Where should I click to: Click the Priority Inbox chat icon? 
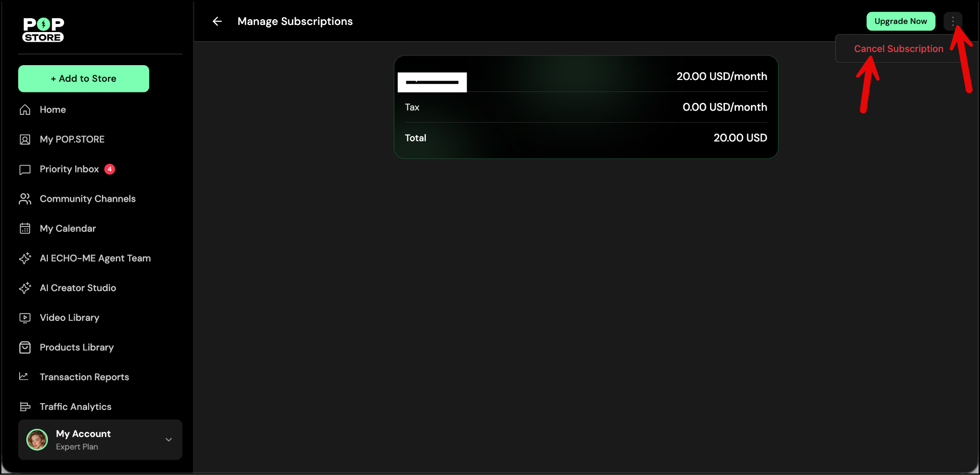click(x=25, y=170)
